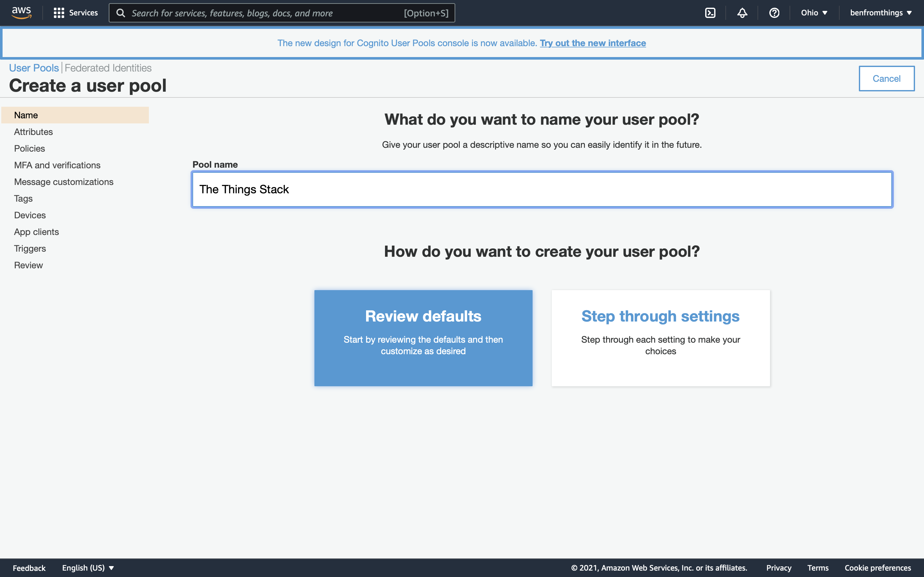Go to the Attributes step
Viewport: 924px width, 577px height.
(x=33, y=132)
